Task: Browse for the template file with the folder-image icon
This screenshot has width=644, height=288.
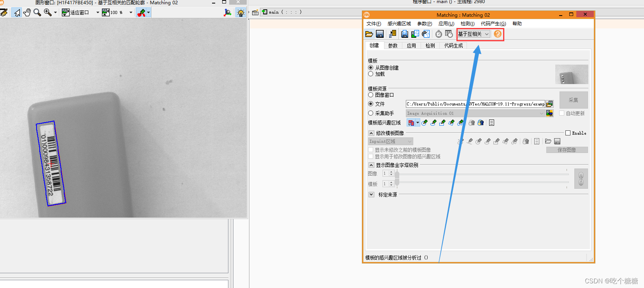Action: [x=549, y=104]
